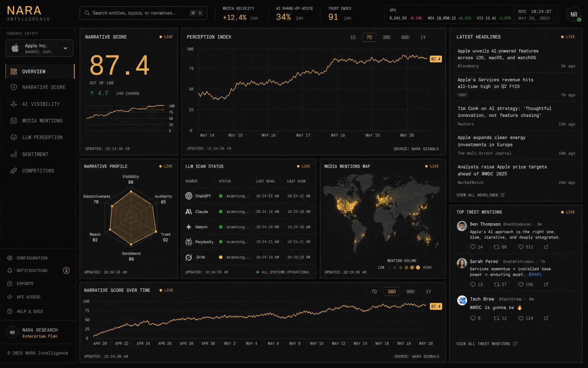Open the AI Visibility icon in sidebar

[13, 104]
